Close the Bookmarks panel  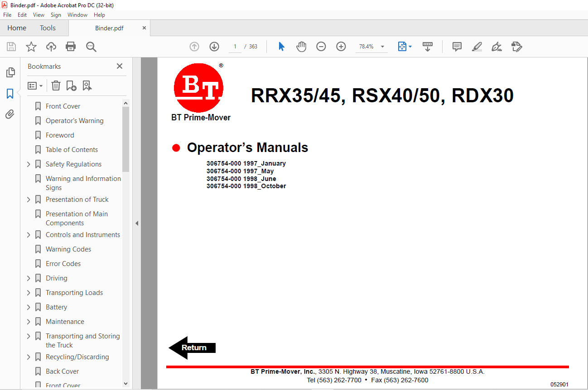tap(120, 66)
